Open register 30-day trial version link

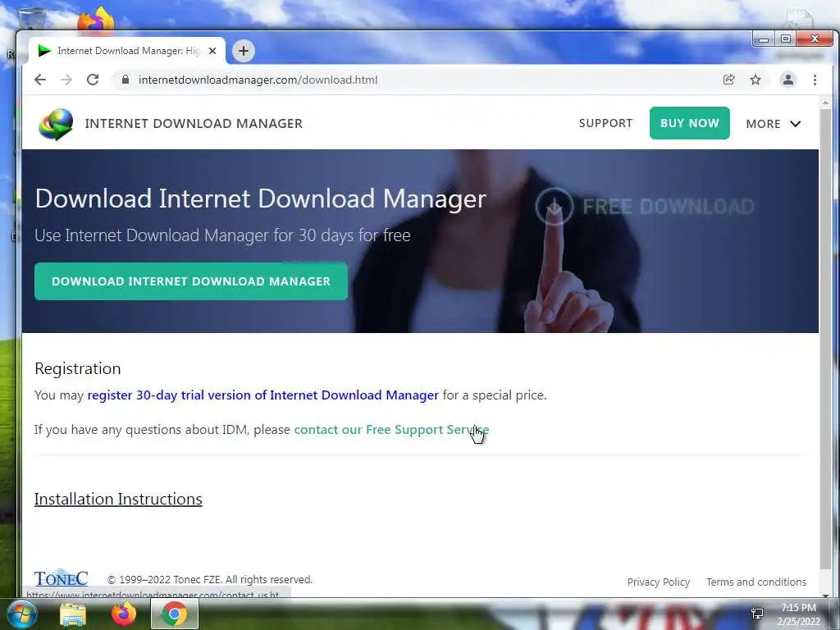coord(263,395)
